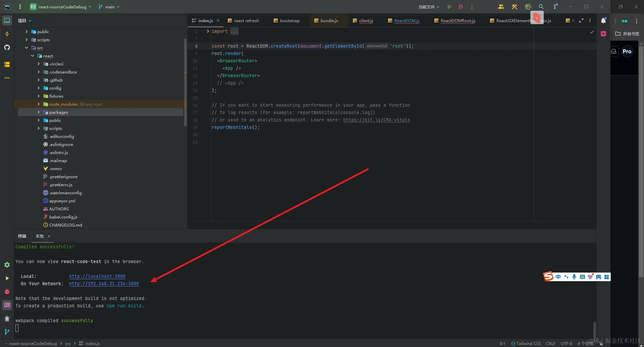Open the Problems siren icon in sidebar
The image size is (644, 347).
coord(7,318)
